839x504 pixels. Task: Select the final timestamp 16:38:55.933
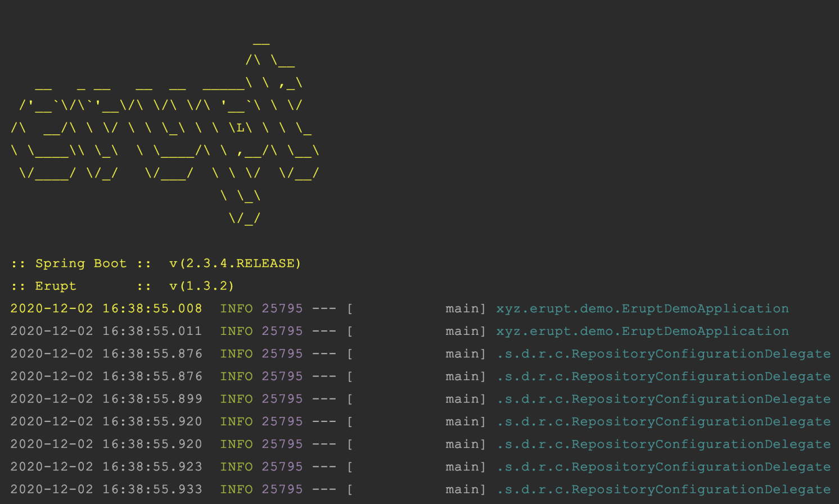152,489
